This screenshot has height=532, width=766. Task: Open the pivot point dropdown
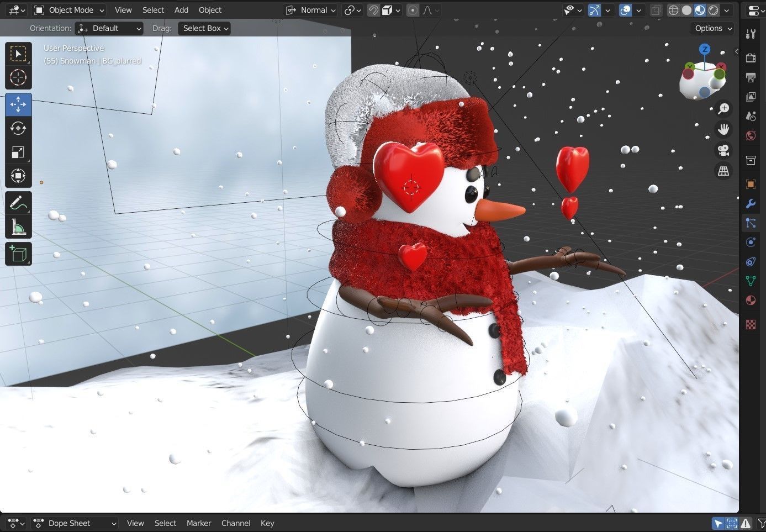pos(352,10)
